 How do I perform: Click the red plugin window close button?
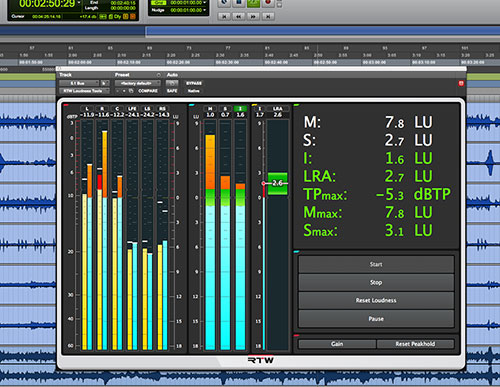pos(461,83)
